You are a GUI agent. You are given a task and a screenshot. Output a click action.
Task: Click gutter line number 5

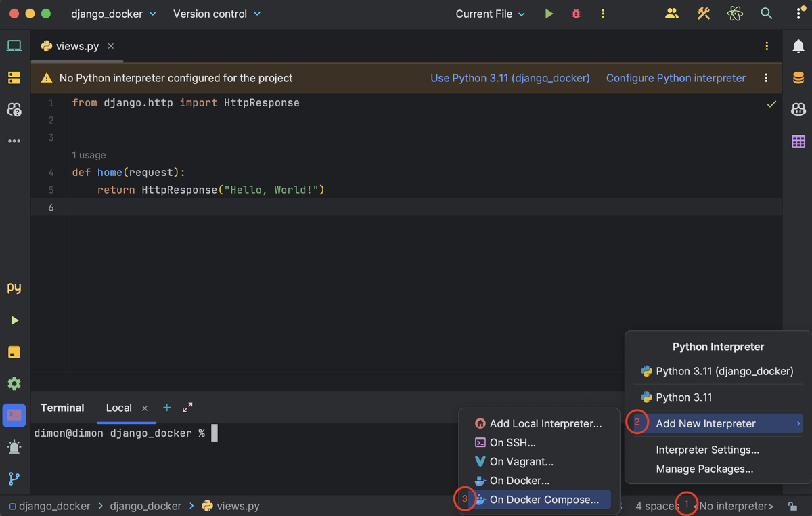51,190
